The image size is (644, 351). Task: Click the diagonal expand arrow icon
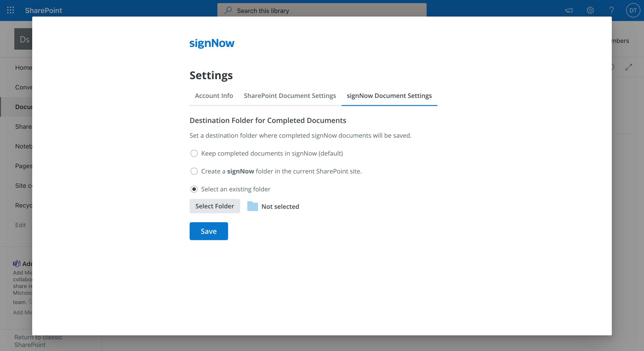click(x=629, y=67)
